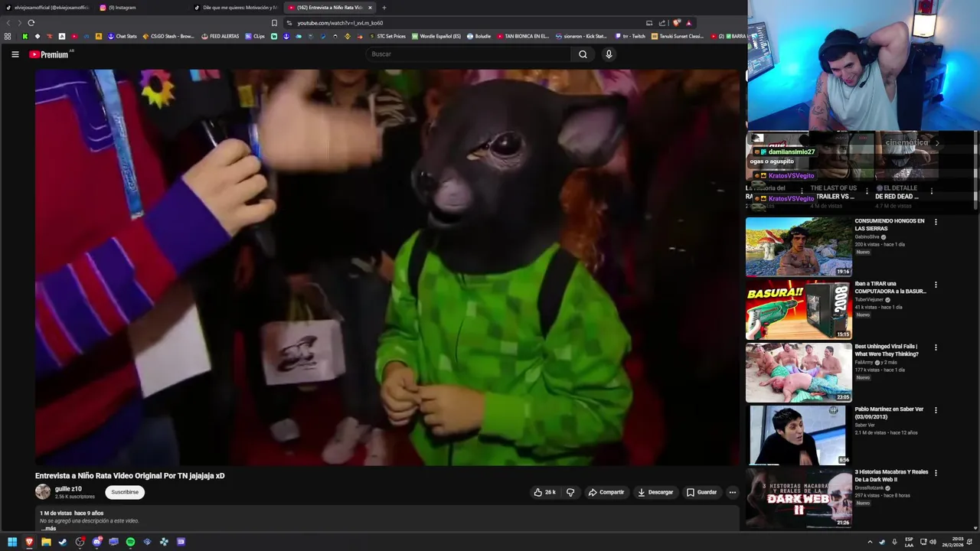Click the search magnifier button
Image resolution: width=980 pixels, height=551 pixels.
click(x=583, y=54)
